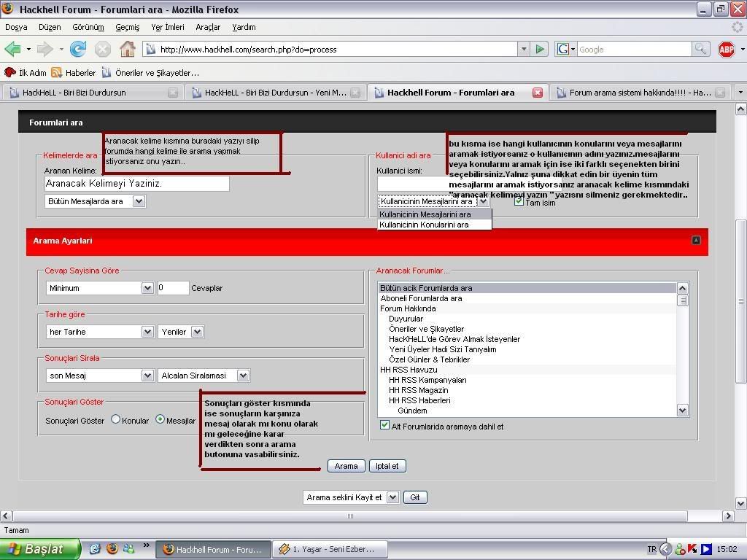The height and width of the screenshot is (560, 747).
Task: Switch to the Forum arama sistemi hakkında tab
Action: coord(640,93)
